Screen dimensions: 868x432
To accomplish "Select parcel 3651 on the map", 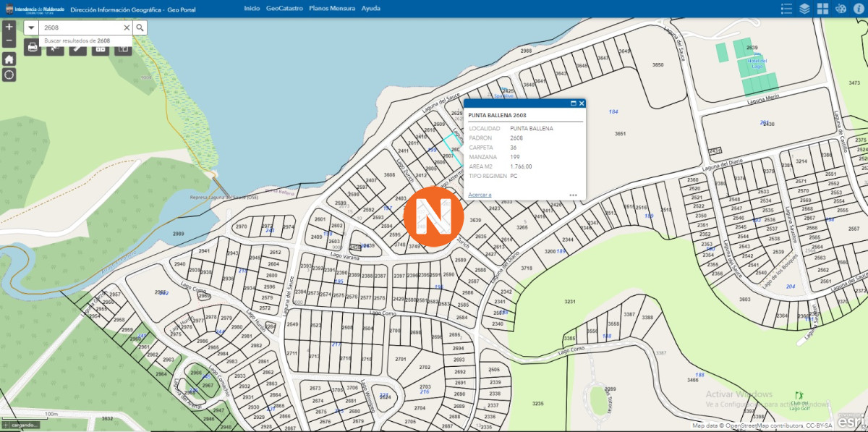I will point(619,134).
